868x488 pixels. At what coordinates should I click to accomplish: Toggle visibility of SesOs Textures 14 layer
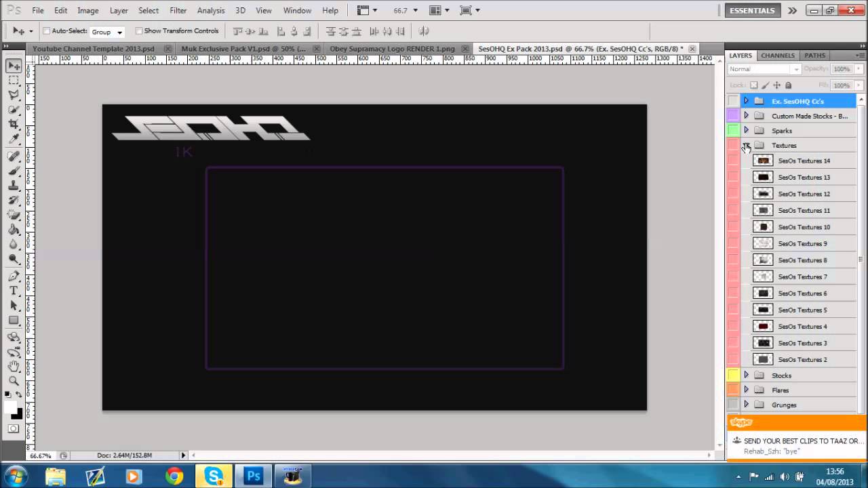(733, 161)
